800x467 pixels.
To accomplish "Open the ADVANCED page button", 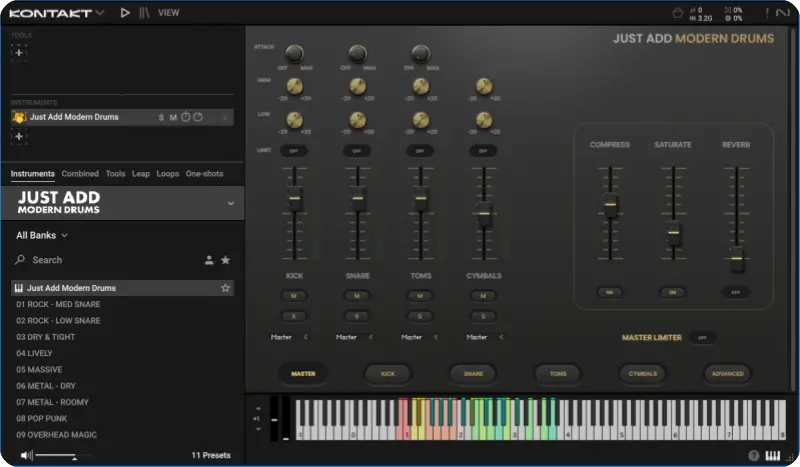I will point(727,374).
